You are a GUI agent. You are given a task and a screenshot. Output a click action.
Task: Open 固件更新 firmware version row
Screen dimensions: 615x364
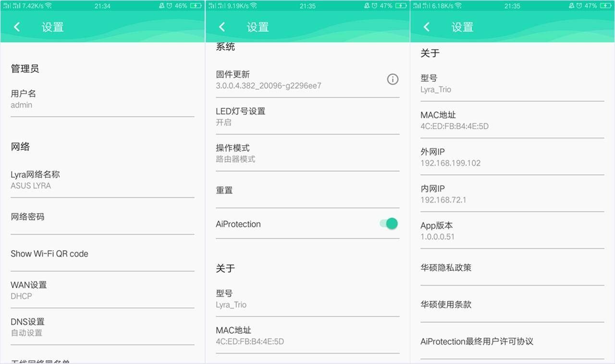tap(307, 80)
